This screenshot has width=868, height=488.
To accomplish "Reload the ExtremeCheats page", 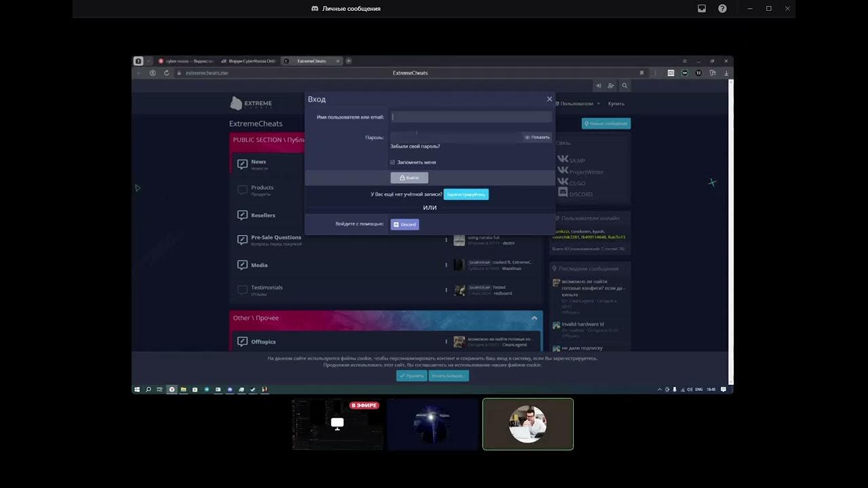I will [x=166, y=73].
